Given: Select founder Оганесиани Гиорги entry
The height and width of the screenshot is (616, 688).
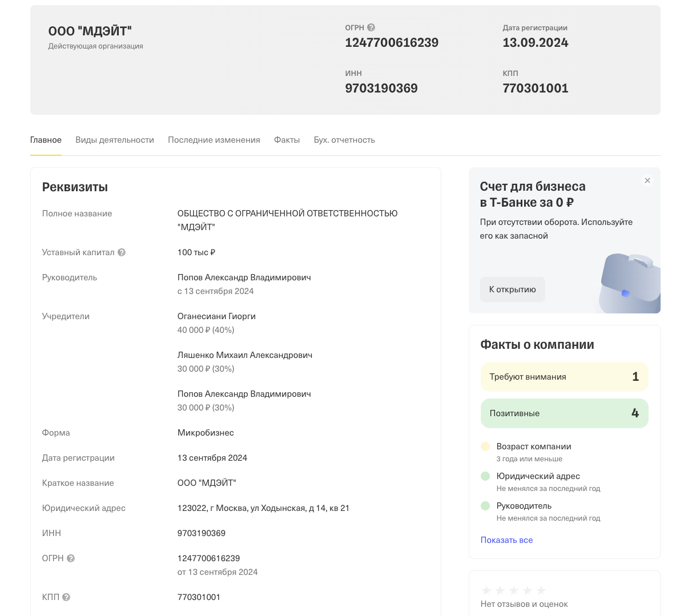Looking at the screenshot, I should pos(216,316).
